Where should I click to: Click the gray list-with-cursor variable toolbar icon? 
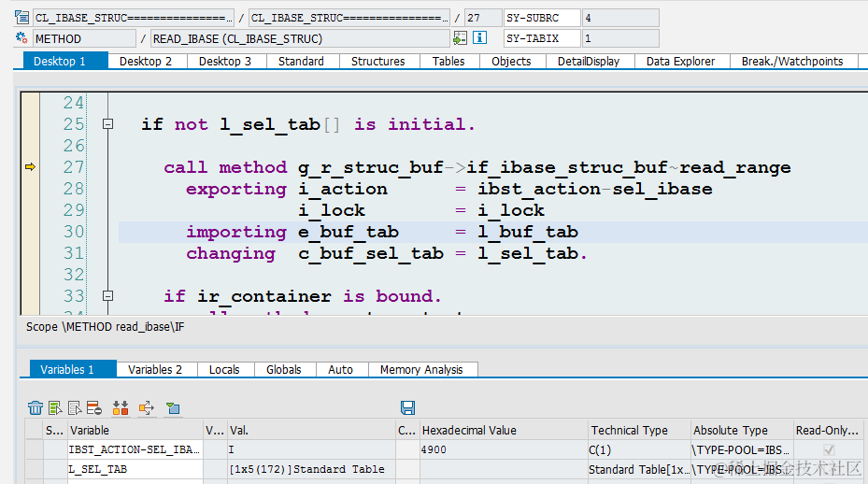point(75,408)
